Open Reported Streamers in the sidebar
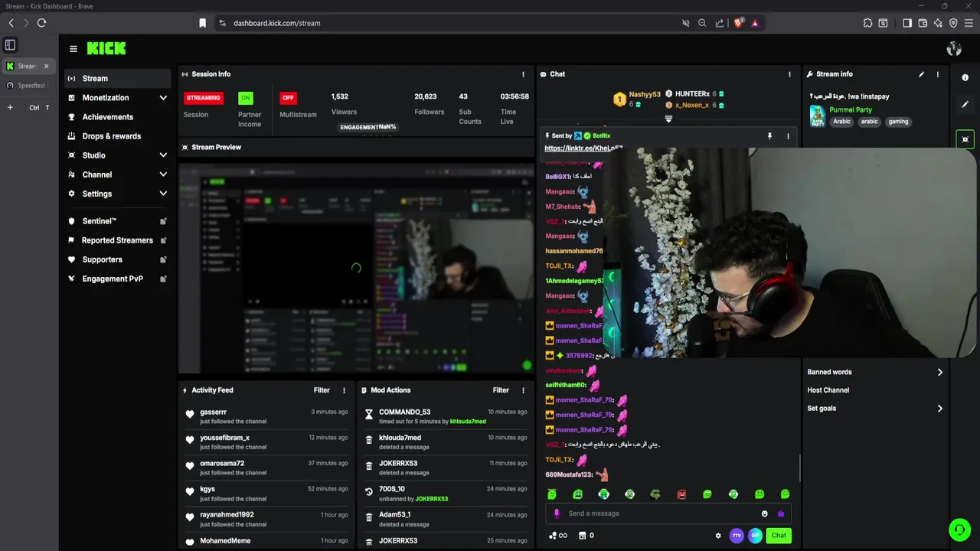980x551 pixels. pyautogui.click(x=118, y=240)
